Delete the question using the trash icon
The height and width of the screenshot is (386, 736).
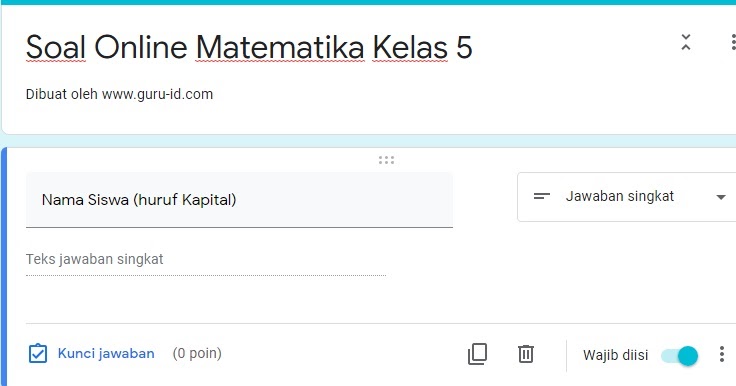tap(526, 354)
